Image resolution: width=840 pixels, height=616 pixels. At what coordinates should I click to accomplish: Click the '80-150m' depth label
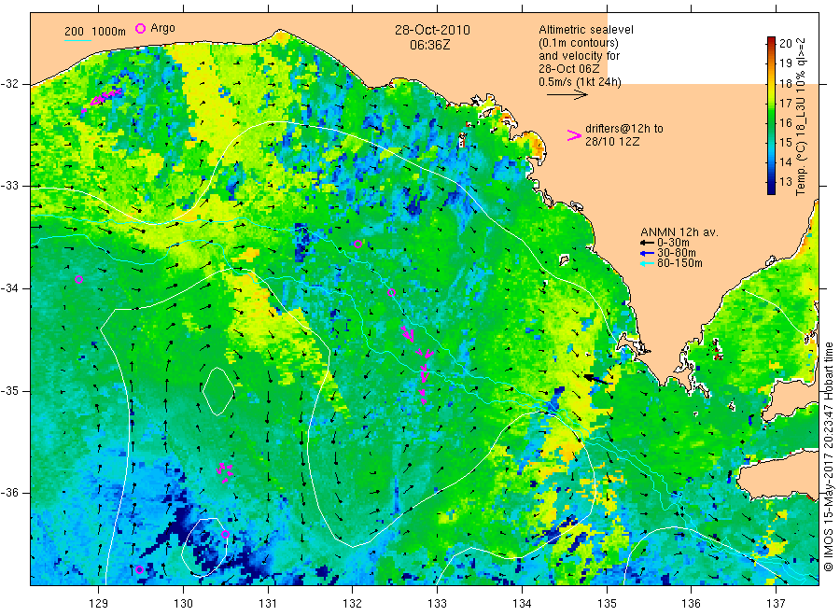click(679, 263)
